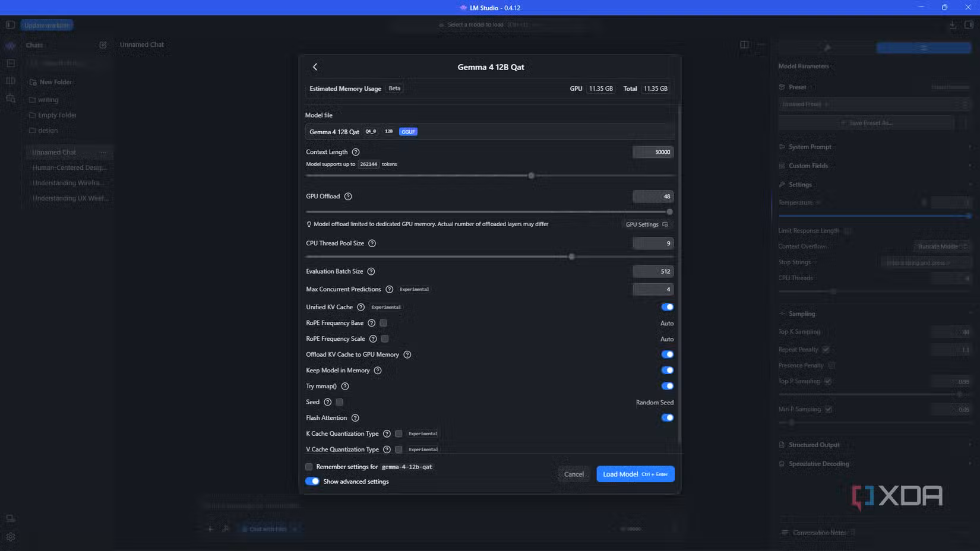The height and width of the screenshot is (551, 980).
Task: Click Update available button
Action: [x=47, y=26]
